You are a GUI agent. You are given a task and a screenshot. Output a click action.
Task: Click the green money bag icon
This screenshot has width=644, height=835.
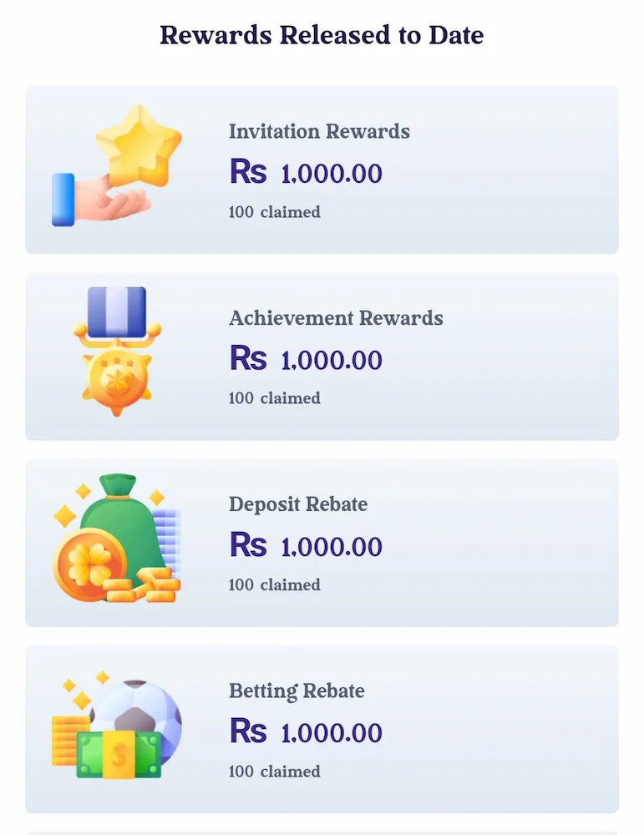coord(117,539)
